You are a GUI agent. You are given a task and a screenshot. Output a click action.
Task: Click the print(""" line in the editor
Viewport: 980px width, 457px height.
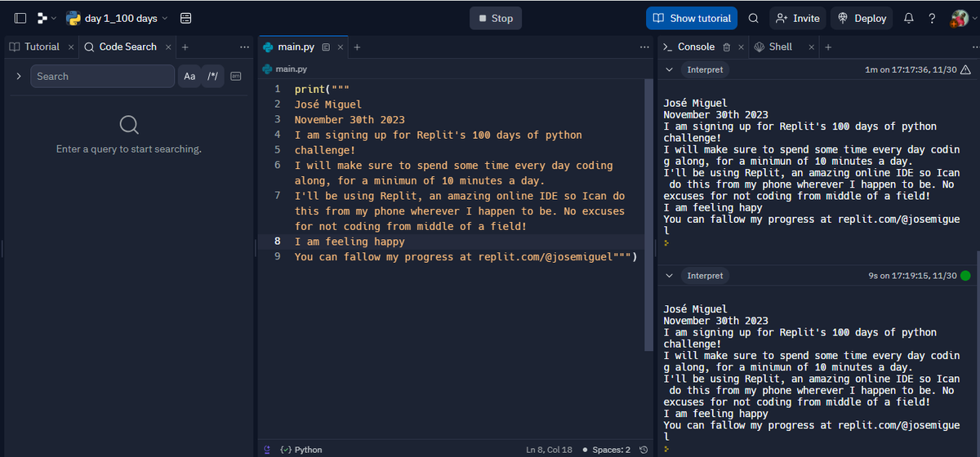pos(322,89)
